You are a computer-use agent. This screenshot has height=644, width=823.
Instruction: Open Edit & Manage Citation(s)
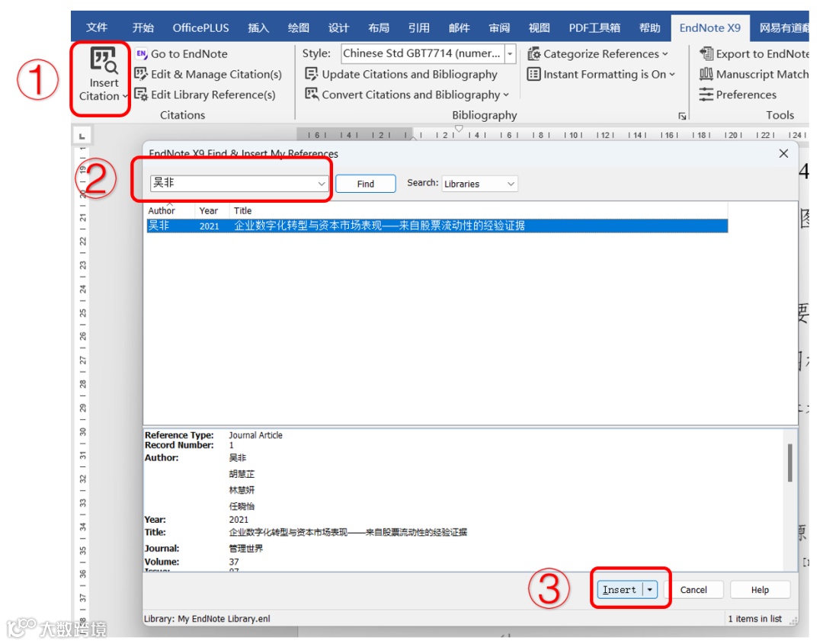click(208, 74)
